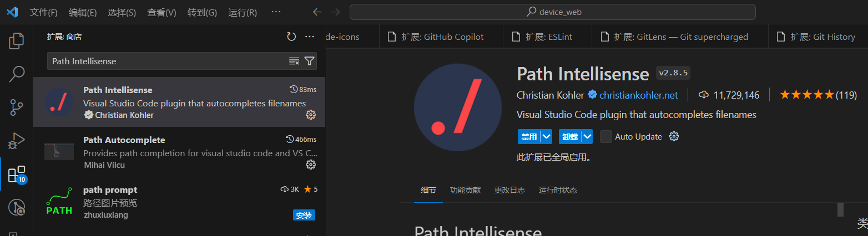Click the 卸载 button
The width and height of the screenshot is (868, 236).
pyautogui.click(x=569, y=136)
